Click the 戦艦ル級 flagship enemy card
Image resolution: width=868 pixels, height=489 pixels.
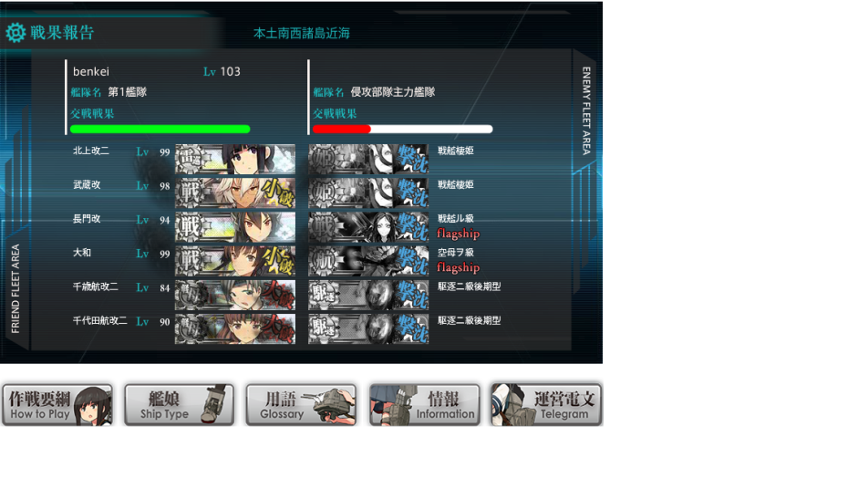coord(368,227)
